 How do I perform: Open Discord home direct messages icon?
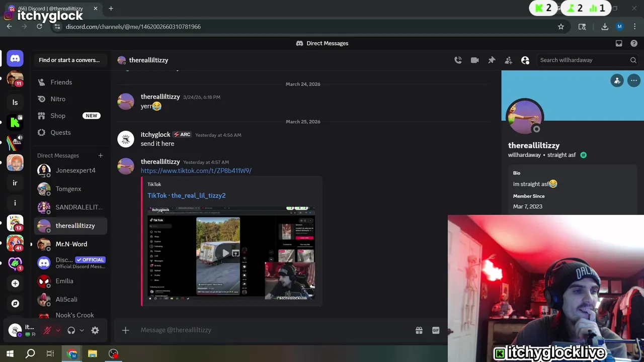[15, 58]
